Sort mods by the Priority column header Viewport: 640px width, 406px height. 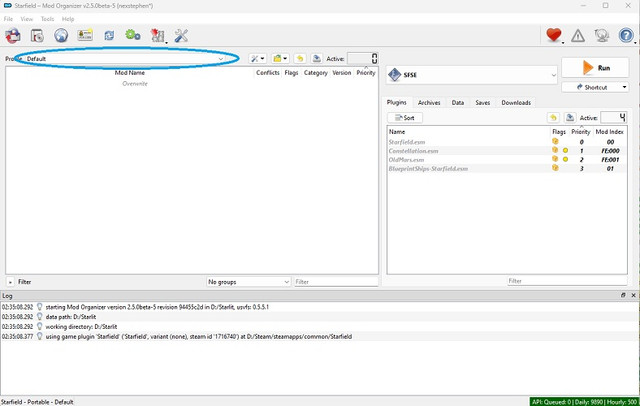[366, 73]
